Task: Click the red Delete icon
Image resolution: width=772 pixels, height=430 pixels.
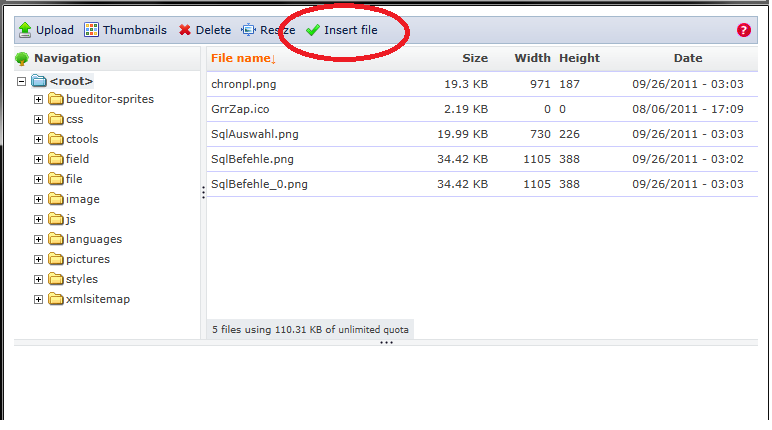Action: pyautogui.click(x=185, y=30)
